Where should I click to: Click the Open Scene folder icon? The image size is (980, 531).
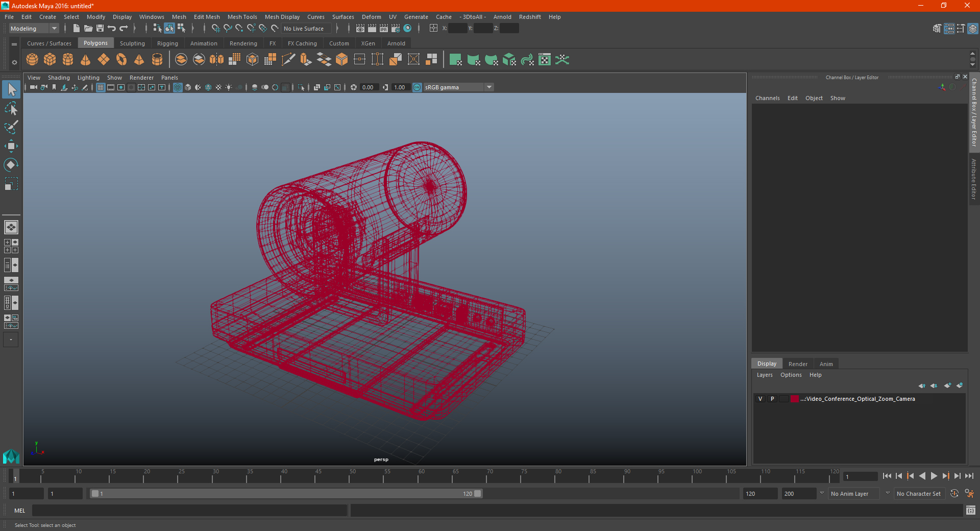(x=88, y=29)
